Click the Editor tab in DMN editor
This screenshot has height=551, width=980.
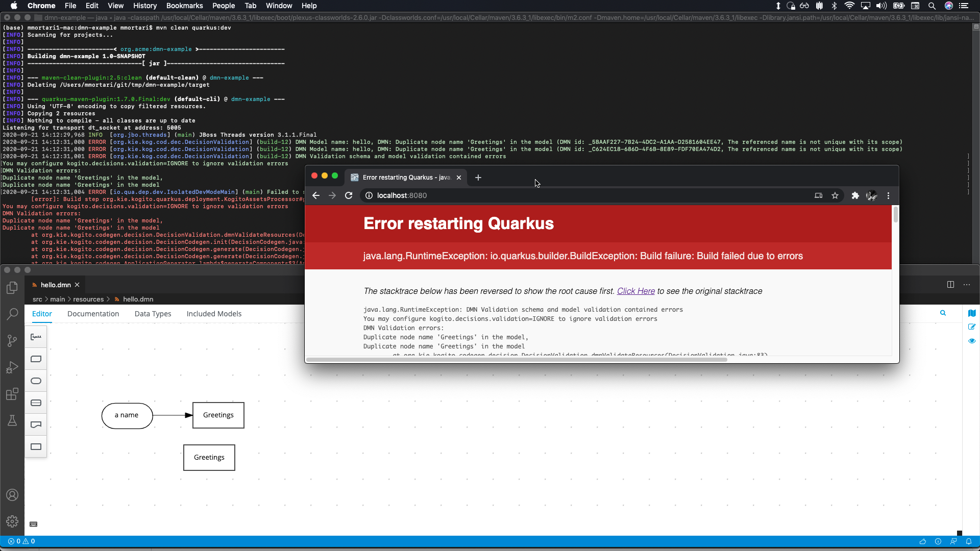pos(42,314)
